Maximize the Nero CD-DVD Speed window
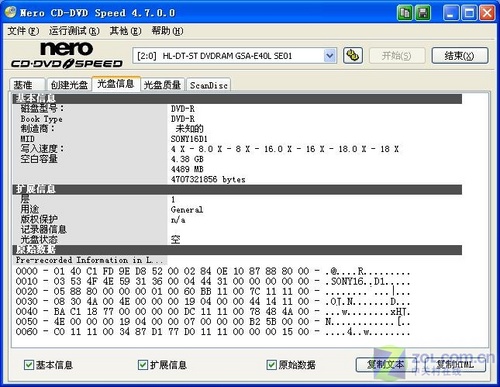 point(469,13)
